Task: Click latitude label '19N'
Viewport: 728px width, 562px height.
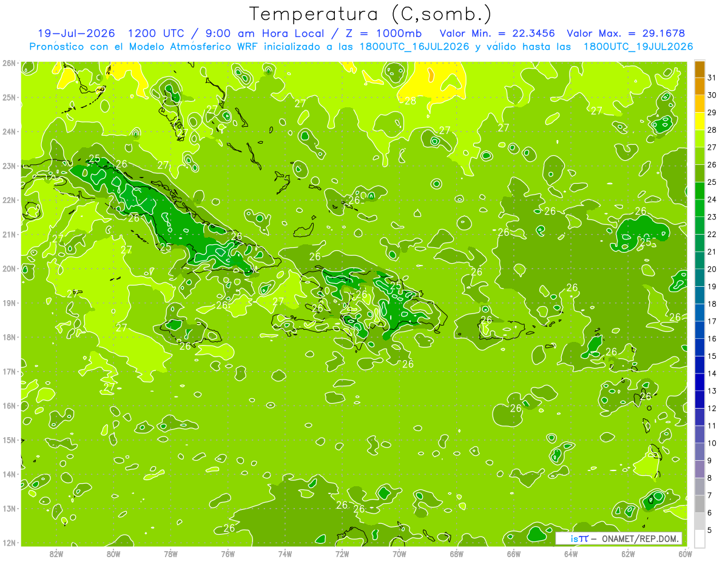Action: [9, 303]
